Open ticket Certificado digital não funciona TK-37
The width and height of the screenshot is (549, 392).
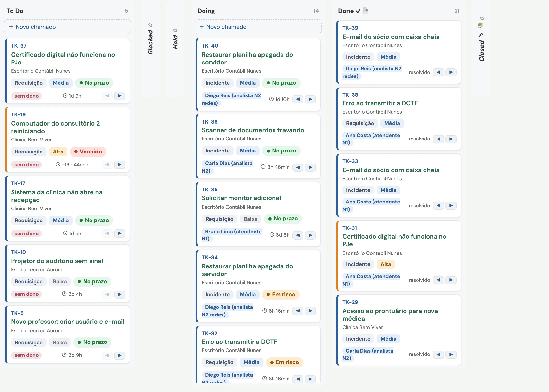pyautogui.click(x=63, y=58)
